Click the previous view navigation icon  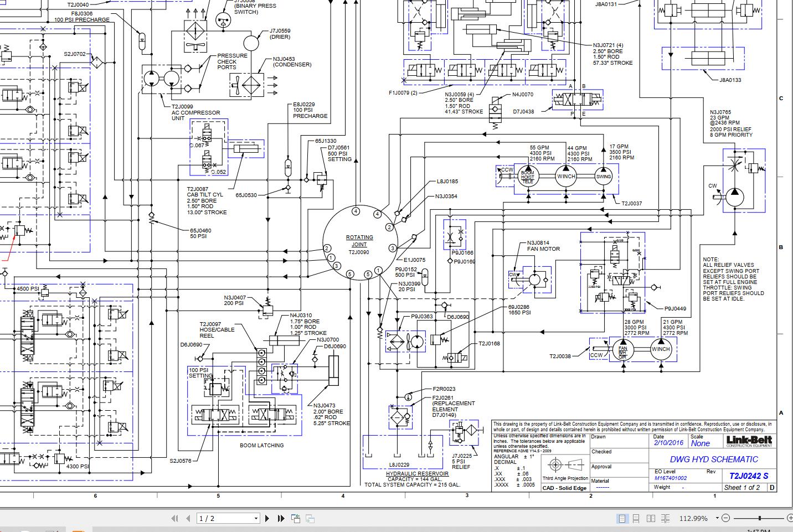296,518
